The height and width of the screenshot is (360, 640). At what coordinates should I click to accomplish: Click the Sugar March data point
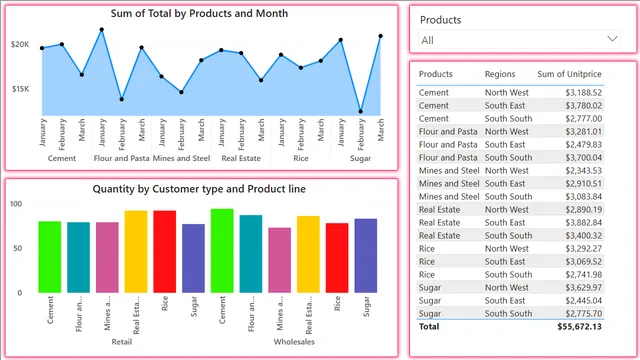[380, 36]
